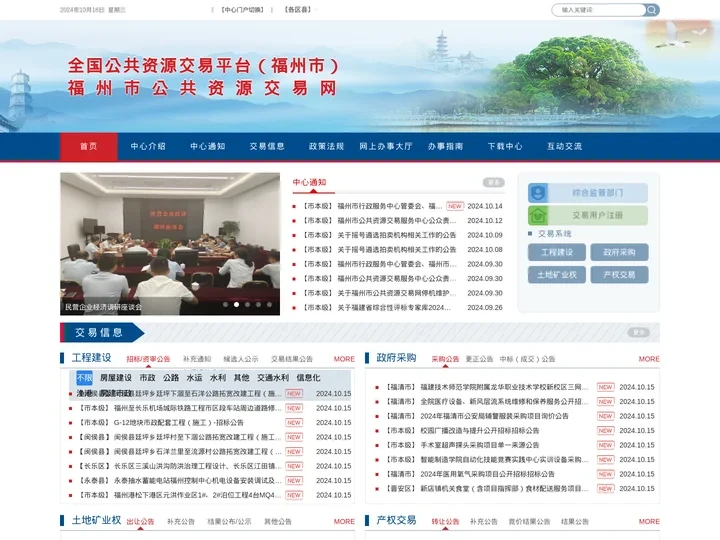
Task: Select the 水运 category filter
Action: coord(194,378)
